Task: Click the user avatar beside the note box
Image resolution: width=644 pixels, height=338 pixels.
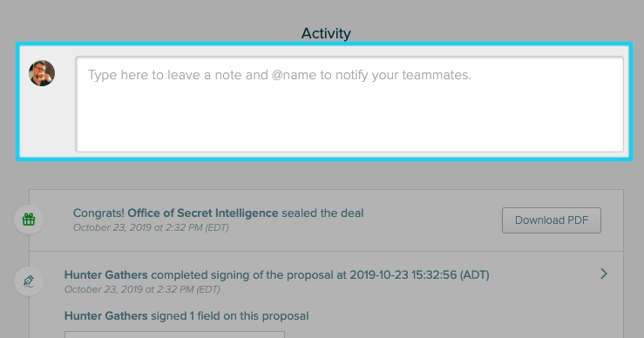Action: (x=42, y=73)
